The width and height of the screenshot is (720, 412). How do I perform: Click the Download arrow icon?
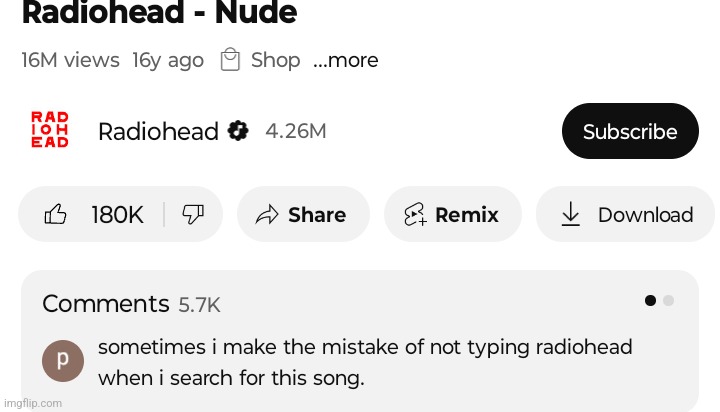[570, 214]
